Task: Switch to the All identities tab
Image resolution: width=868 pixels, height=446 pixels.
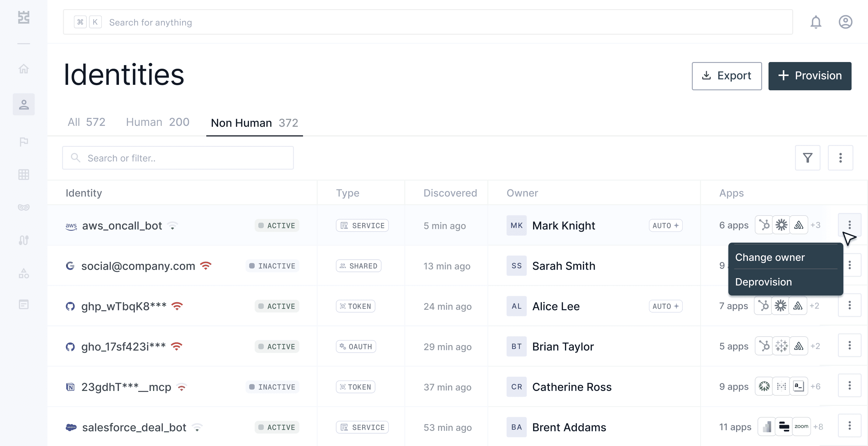Action: [x=86, y=122]
